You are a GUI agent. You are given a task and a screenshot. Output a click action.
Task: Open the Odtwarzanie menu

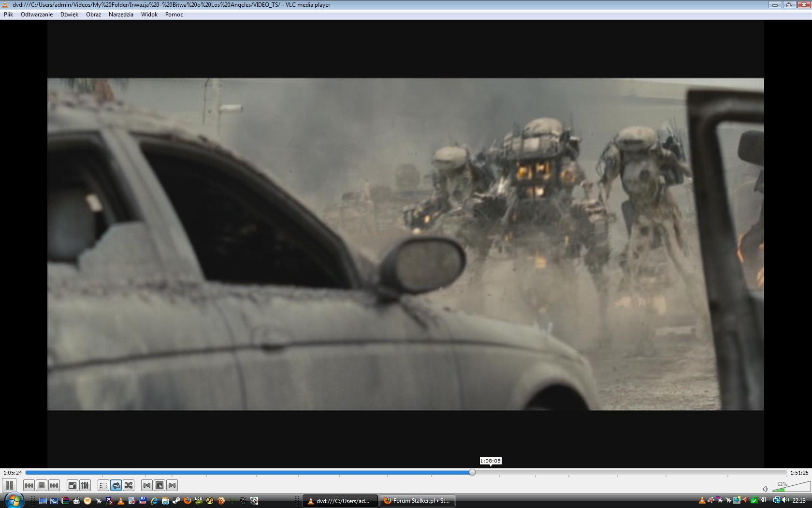[37, 15]
